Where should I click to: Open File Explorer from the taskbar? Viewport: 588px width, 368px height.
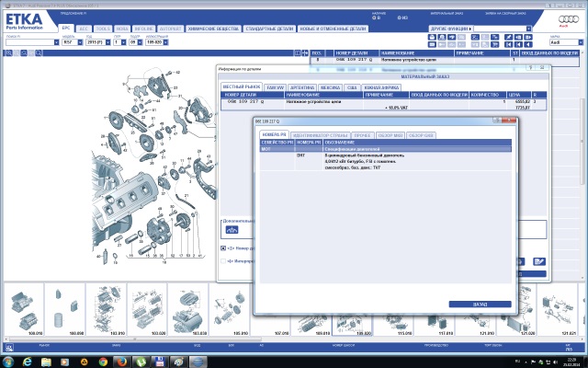[46, 362]
